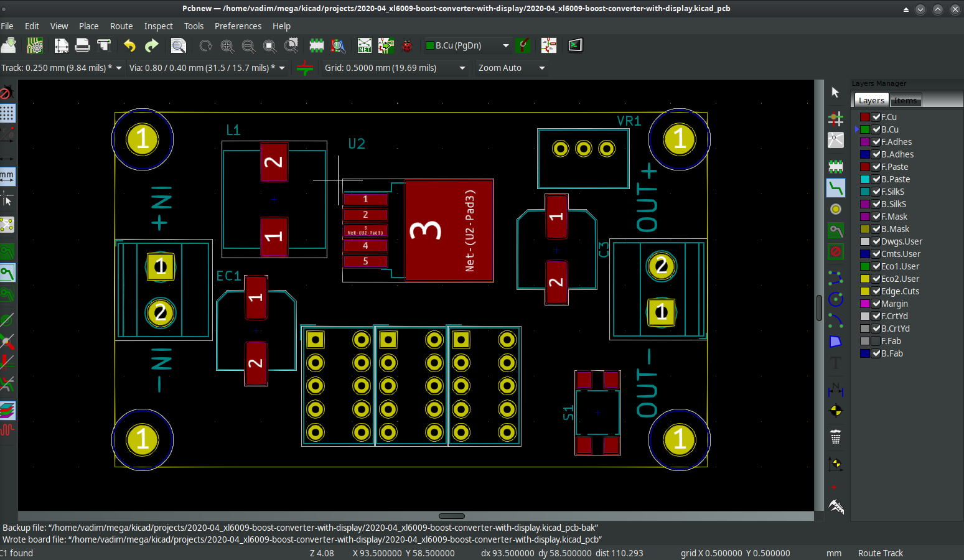
Task: Switch to the Items tab
Action: pyautogui.click(x=906, y=100)
